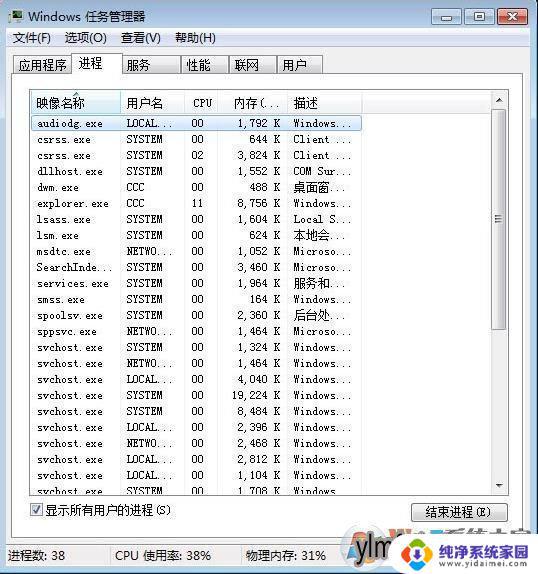Click the Local S... description cell
538x574 pixels.
tap(322, 219)
